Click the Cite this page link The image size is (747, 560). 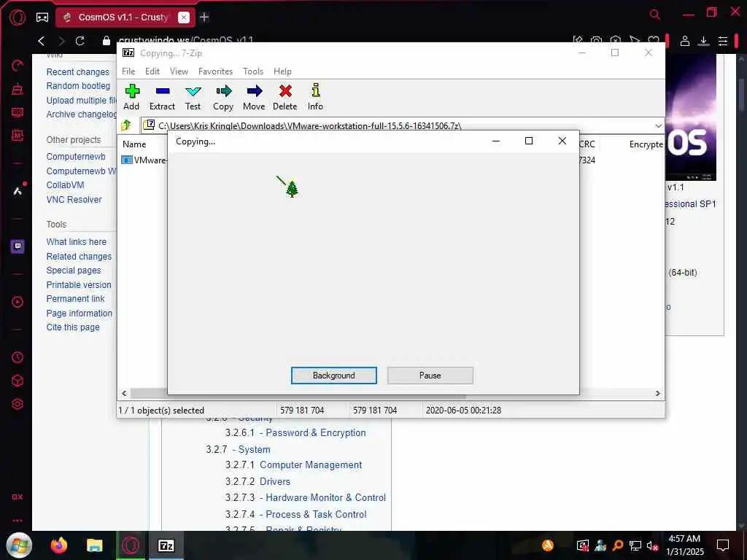(x=73, y=327)
